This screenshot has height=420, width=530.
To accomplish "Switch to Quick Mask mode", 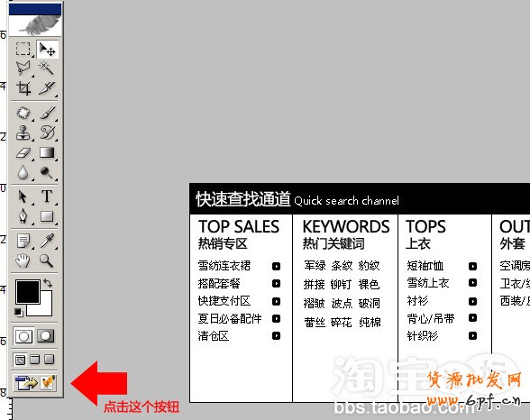I will tap(46, 336).
